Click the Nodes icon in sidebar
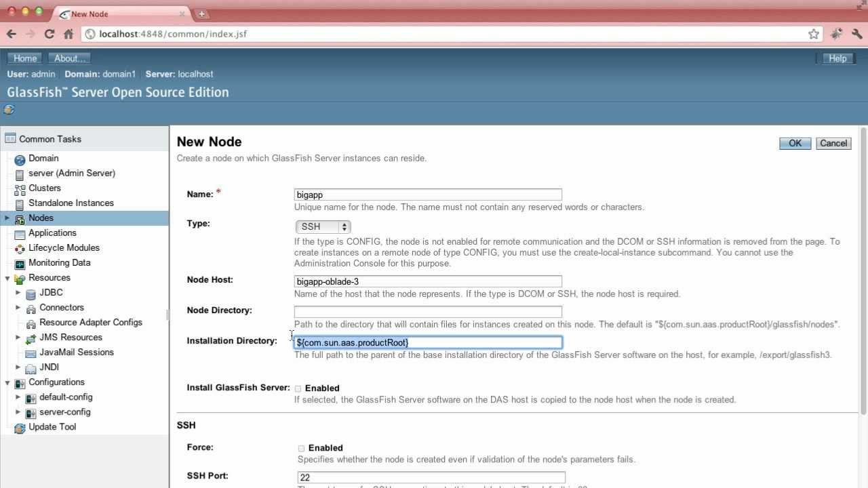Viewport: 868px width, 488px height. pyautogui.click(x=20, y=218)
